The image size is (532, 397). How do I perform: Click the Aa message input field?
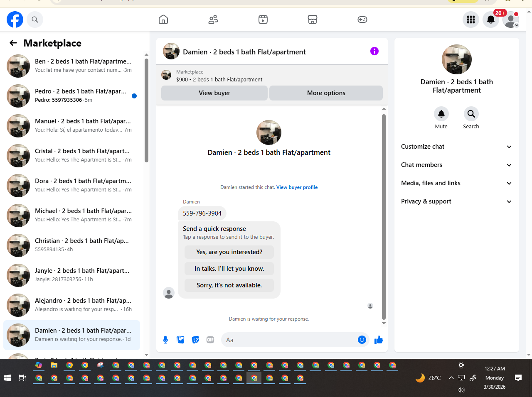pos(289,340)
